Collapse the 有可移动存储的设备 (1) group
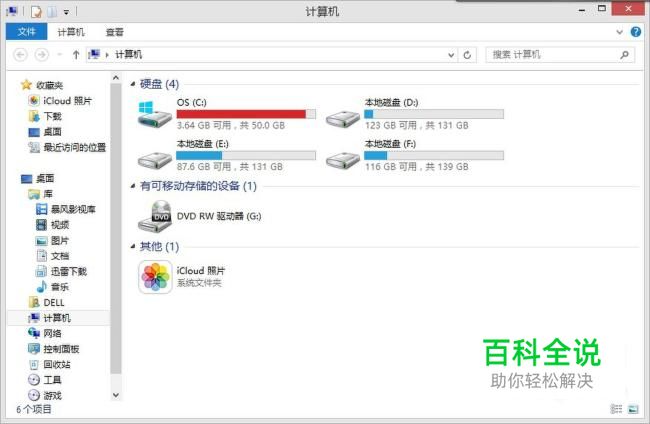 133,186
